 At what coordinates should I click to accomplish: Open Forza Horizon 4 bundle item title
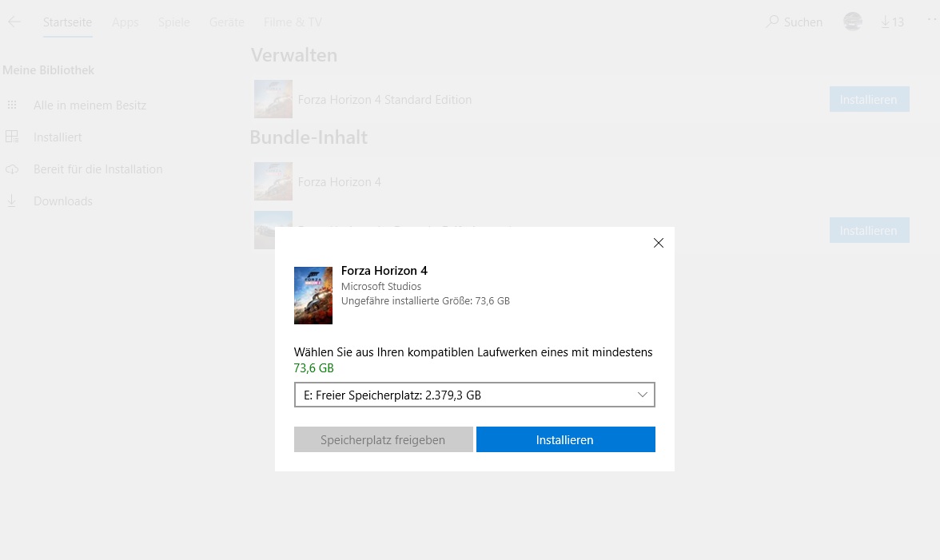(x=339, y=181)
